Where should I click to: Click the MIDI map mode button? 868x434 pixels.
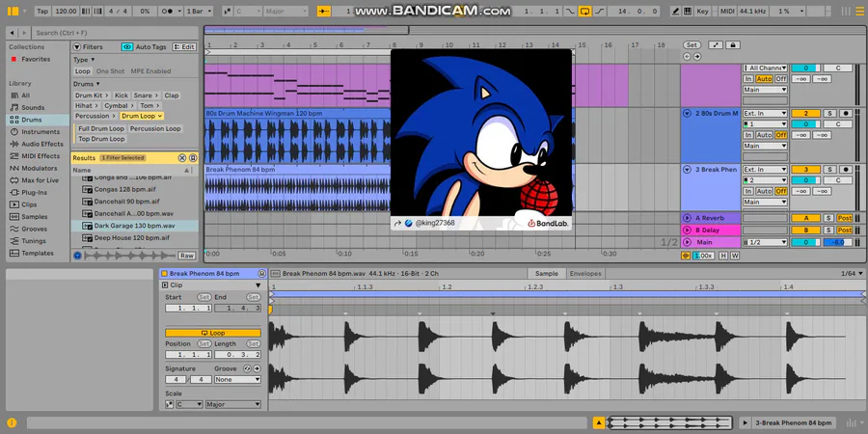tap(727, 11)
